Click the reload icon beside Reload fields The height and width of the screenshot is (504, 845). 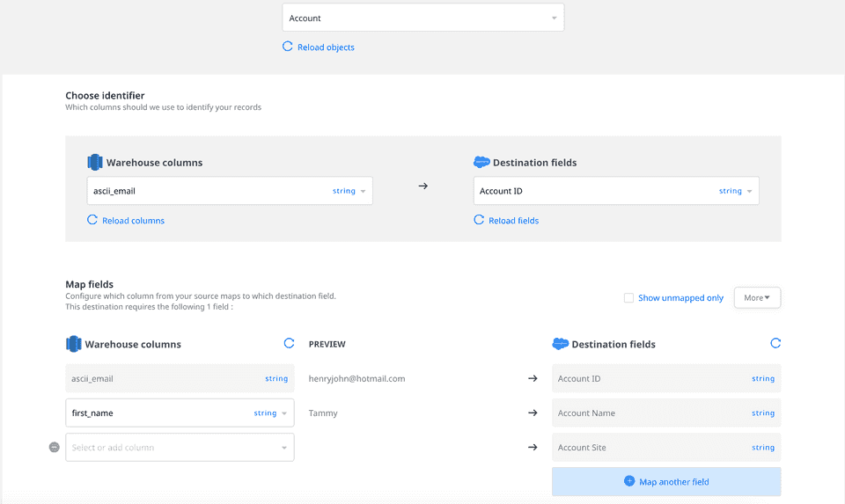click(479, 220)
